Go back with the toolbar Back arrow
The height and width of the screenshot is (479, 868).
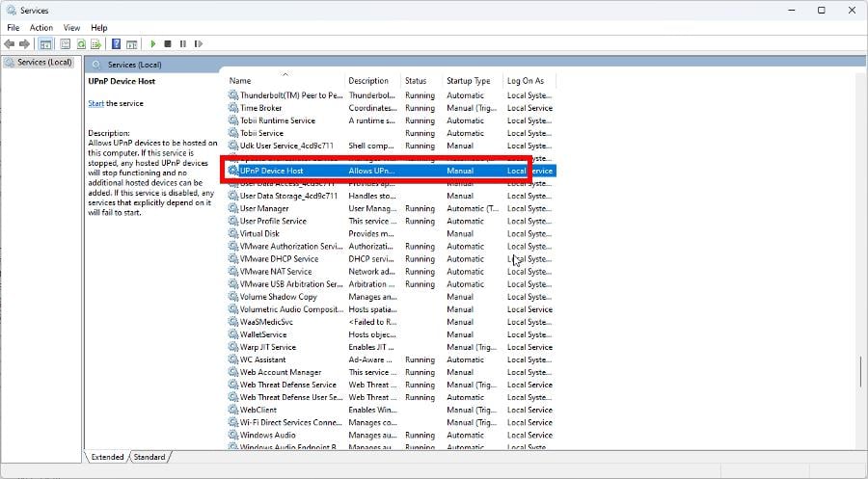[x=10, y=43]
